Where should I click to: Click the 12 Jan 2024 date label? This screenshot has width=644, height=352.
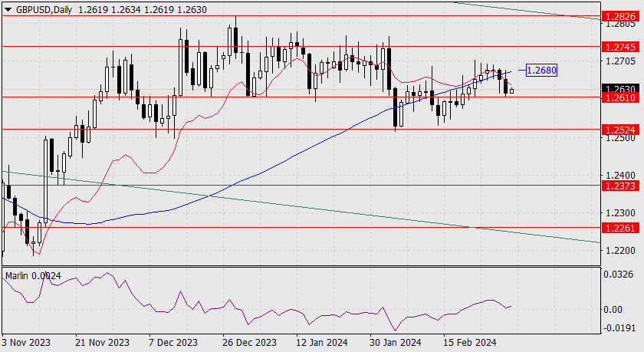[322, 343]
